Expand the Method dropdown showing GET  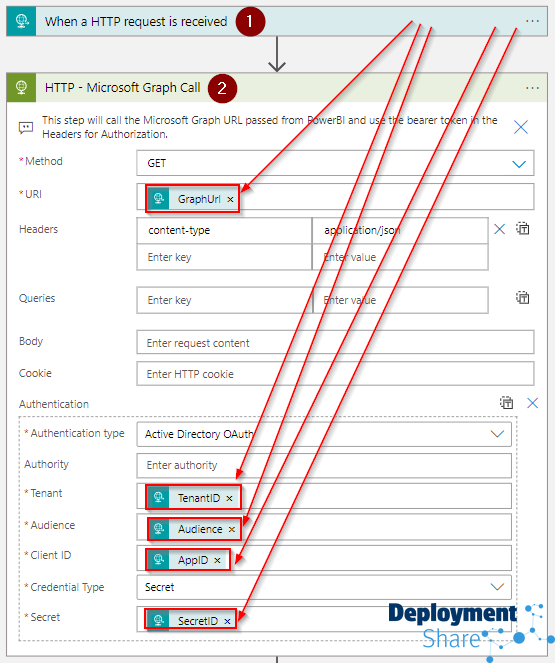click(335, 163)
